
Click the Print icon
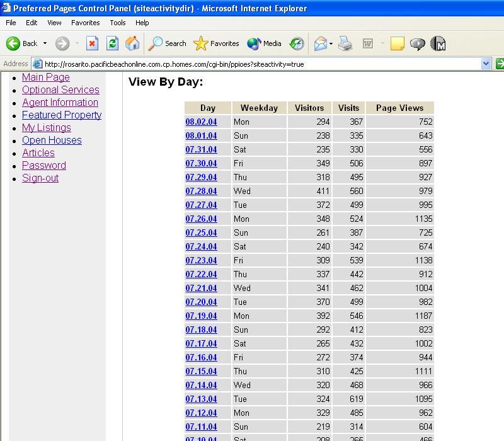click(x=345, y=43)
